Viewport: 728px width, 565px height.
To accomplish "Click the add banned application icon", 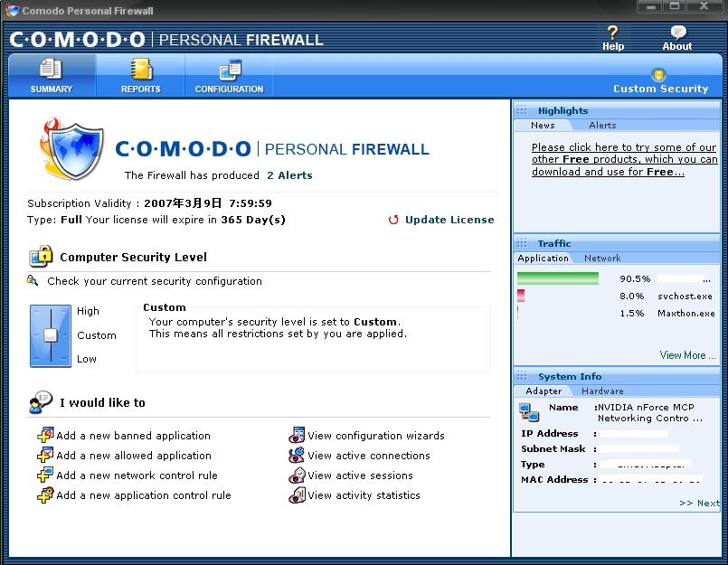I will 45,435.
